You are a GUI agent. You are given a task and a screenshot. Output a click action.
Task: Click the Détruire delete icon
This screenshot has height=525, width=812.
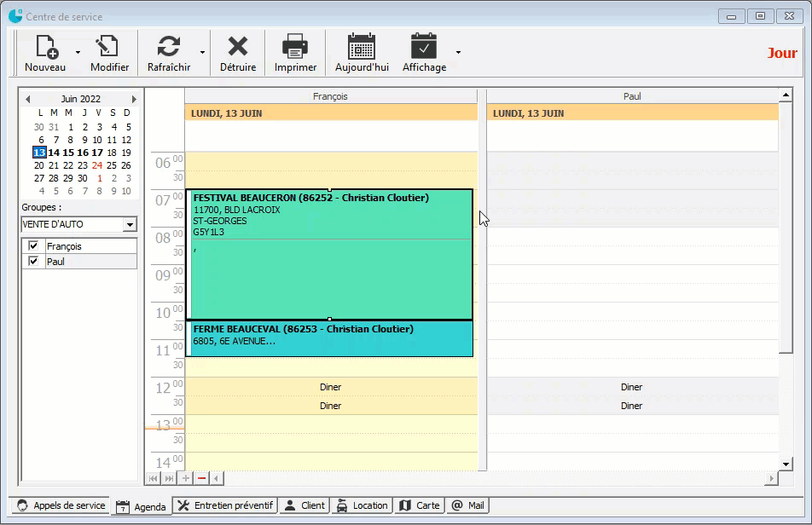click(x=238, y=47)
